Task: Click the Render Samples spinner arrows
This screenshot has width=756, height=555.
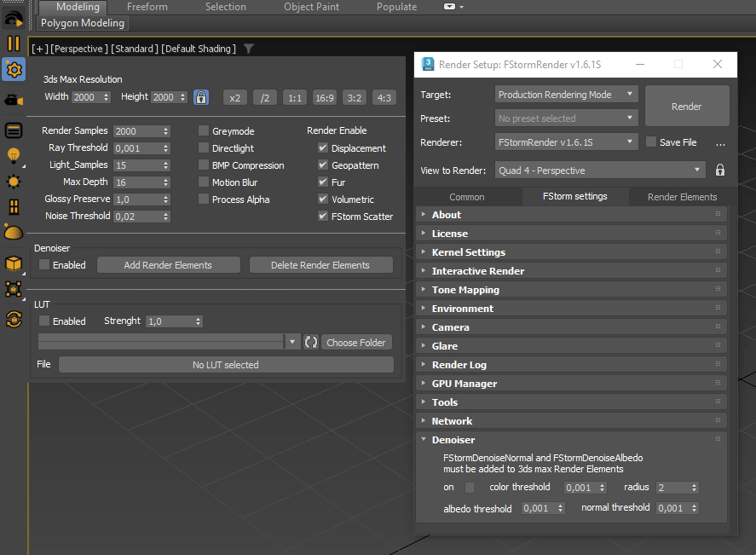Action: coord(166,130)
